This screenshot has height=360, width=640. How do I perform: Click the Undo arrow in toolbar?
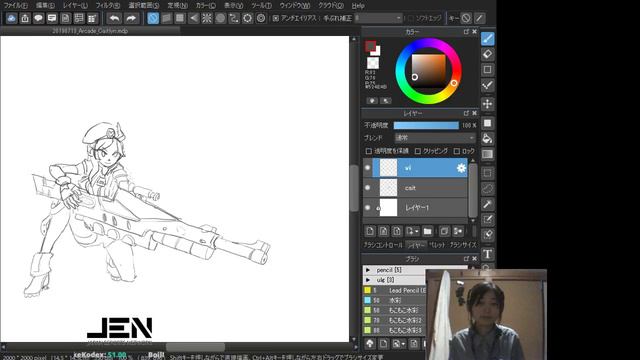pos(115,18)
